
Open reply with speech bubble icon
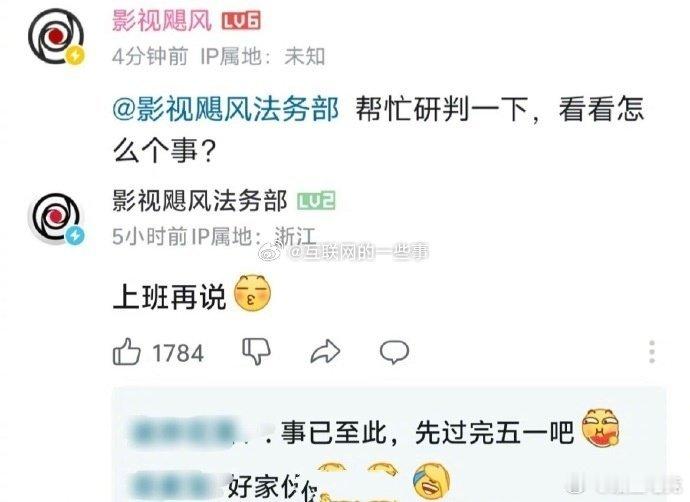pyautogui.click(x=394, y=352)
